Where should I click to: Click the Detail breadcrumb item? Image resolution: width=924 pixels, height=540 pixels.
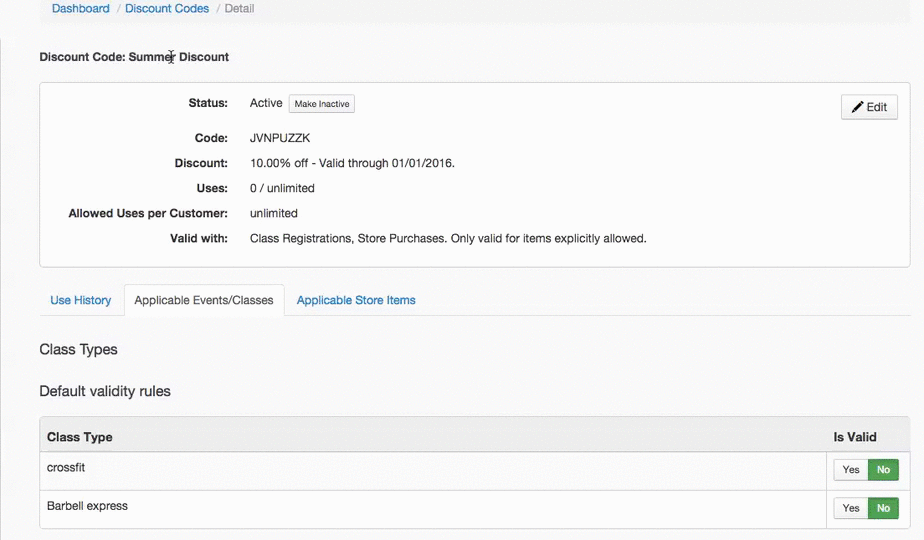click(x=239, y=9)
